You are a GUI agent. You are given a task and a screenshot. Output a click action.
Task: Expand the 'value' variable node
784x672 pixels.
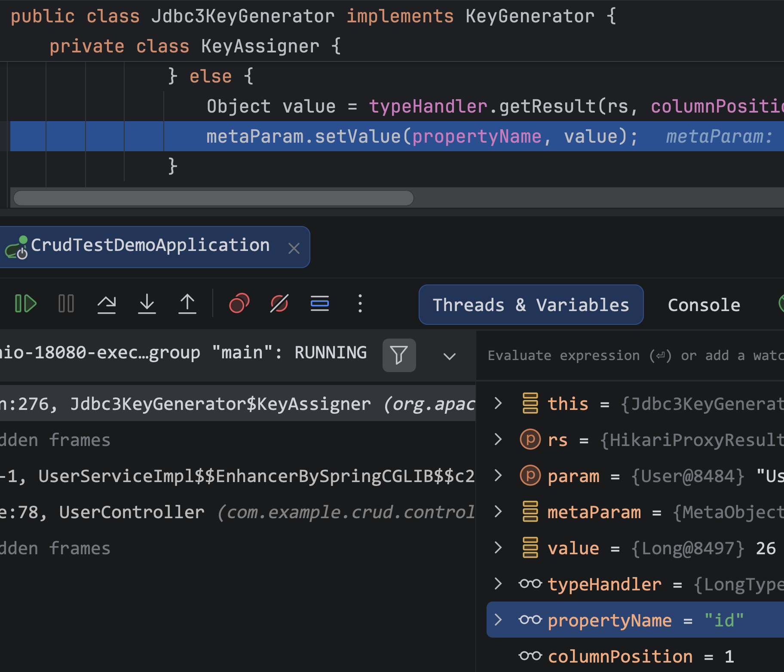[x=498, y=547]
